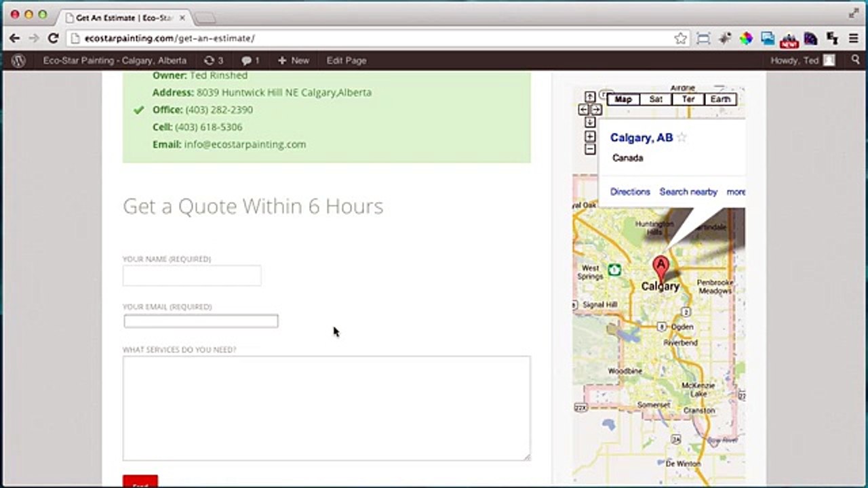The image size is (868, 488).
Task: Pan the map up
Action: pos(590,97)
